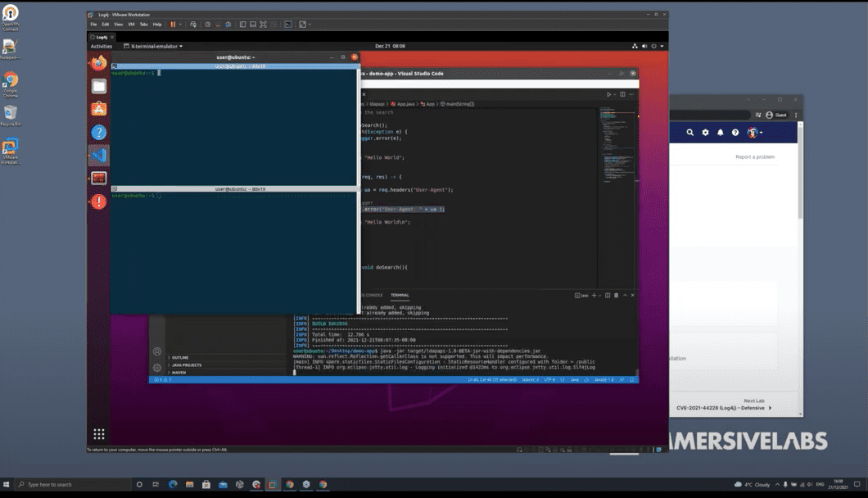Open the Help icon in the dock
868x498 pixels.
98,132
